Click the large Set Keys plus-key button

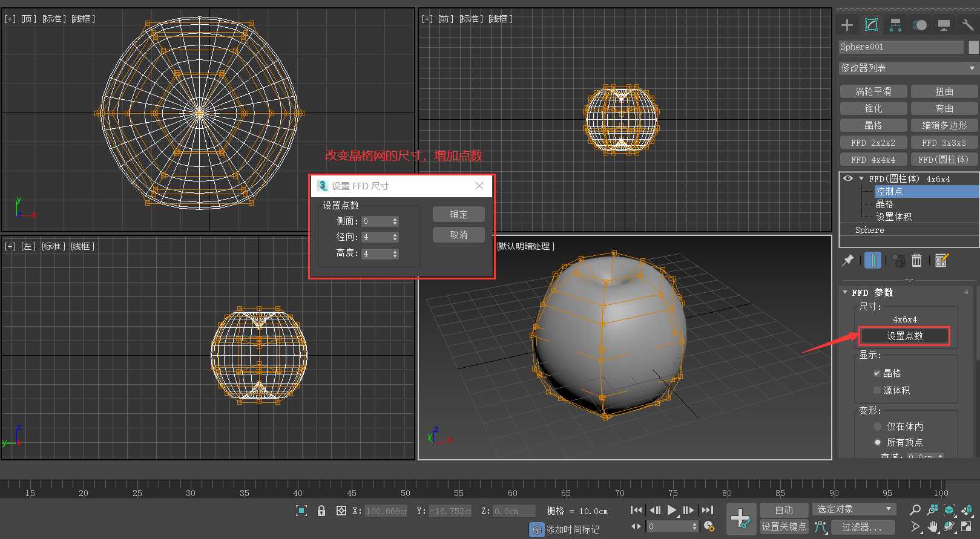(742, 518)
